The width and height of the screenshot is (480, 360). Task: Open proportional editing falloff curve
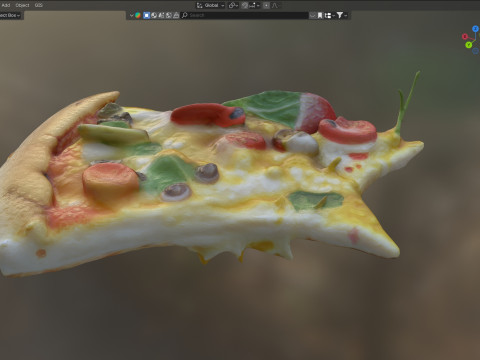275,5
